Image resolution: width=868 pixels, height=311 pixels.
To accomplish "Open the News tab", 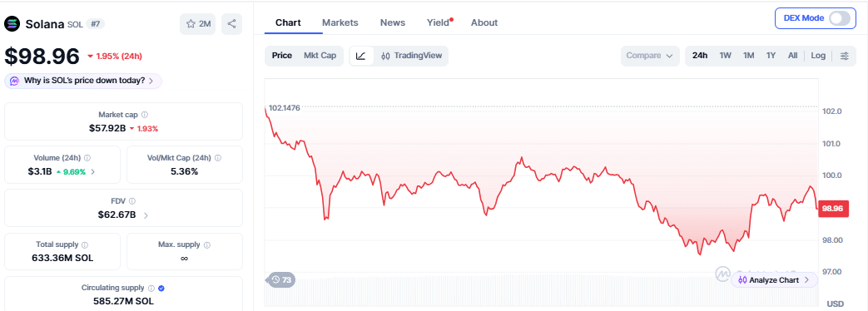I will 393,22.
